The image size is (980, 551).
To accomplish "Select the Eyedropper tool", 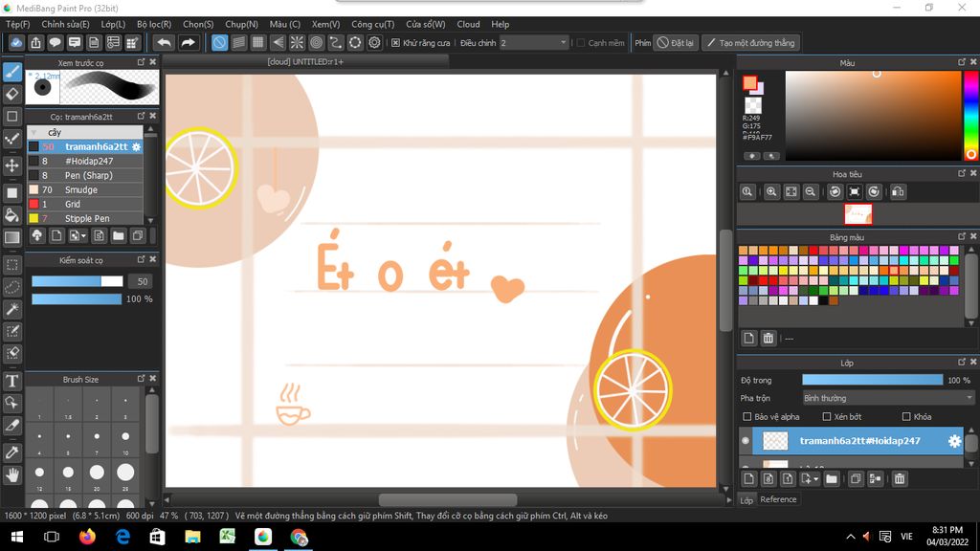I will pos(11,452).
